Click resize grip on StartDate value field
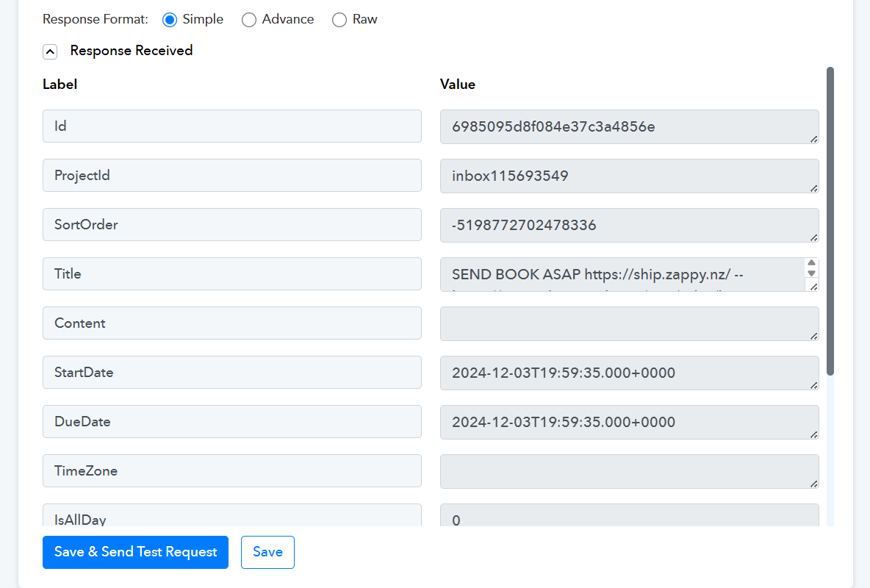Image resolution: width=870 pixels, height=588 pixels. (x=813, y=385)
